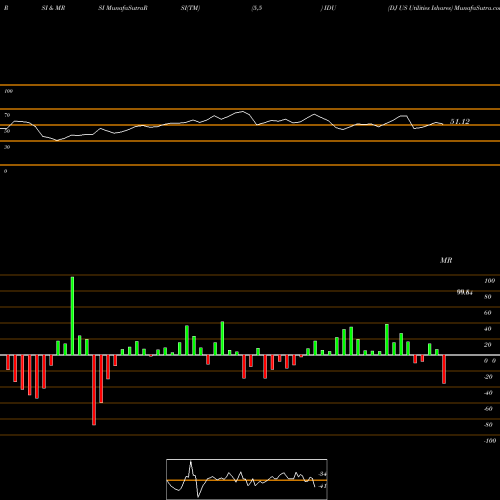
Task: Click the -41 value in mini chart
Action: point(322,486)
